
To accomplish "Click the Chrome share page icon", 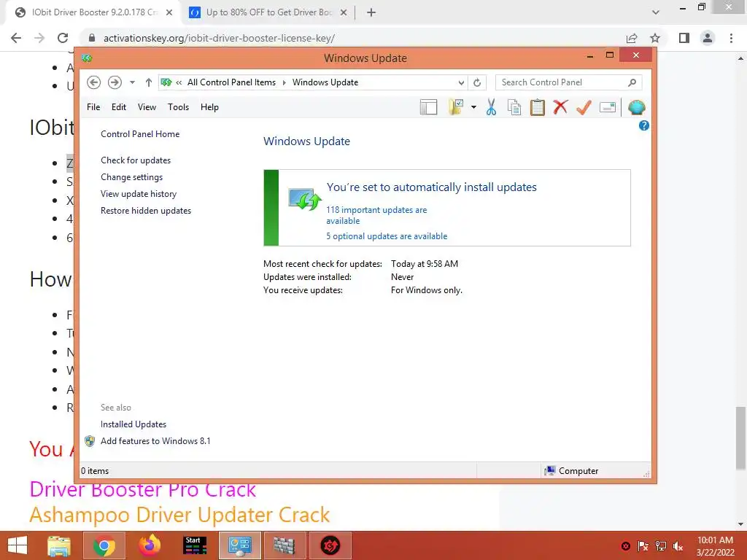I will point(632,38).
